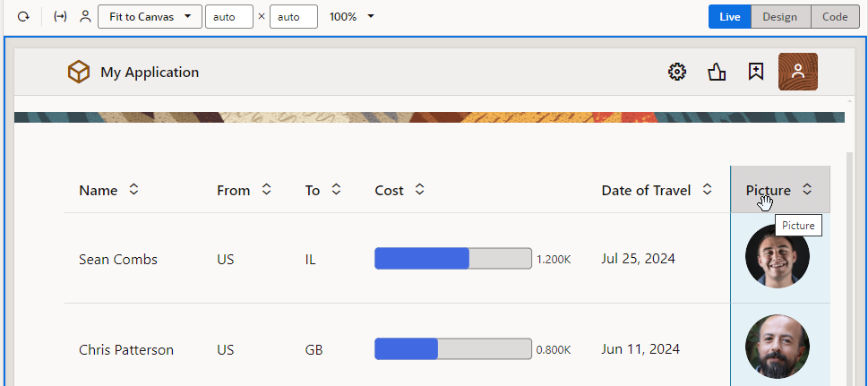Switch to Code mode
This screenshot has height=386, width=868.
(x=835, y=17)
